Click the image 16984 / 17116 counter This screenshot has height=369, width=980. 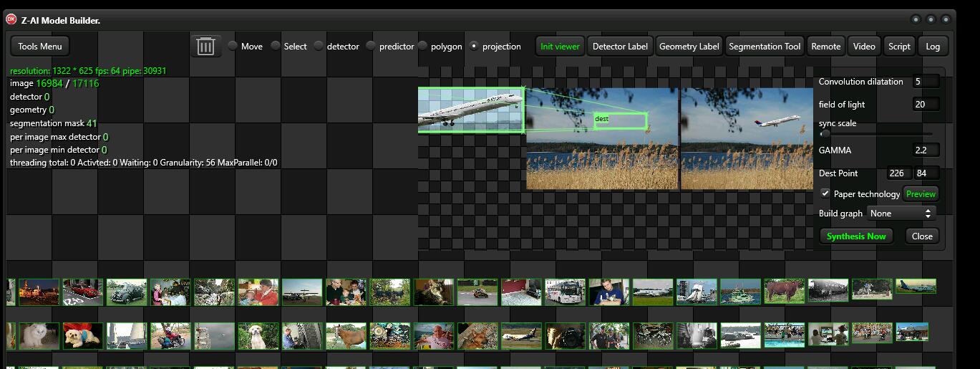click(x=54, y=84)
